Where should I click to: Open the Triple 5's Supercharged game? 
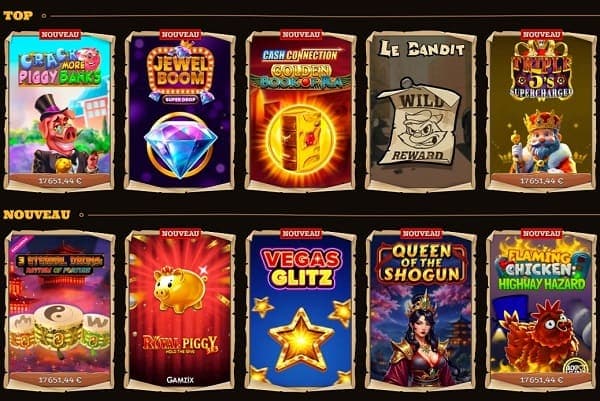coord(541,111)
